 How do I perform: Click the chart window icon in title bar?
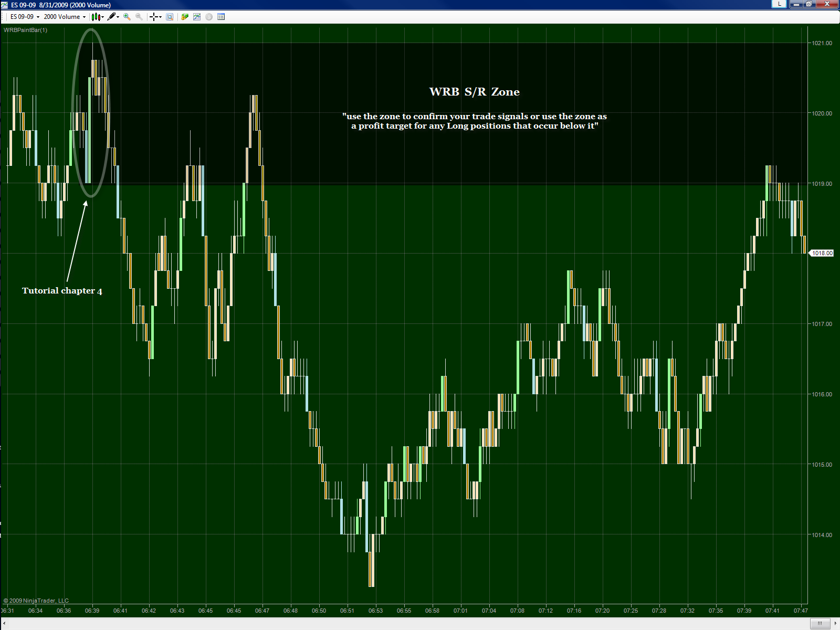click(x=4, y=5)
